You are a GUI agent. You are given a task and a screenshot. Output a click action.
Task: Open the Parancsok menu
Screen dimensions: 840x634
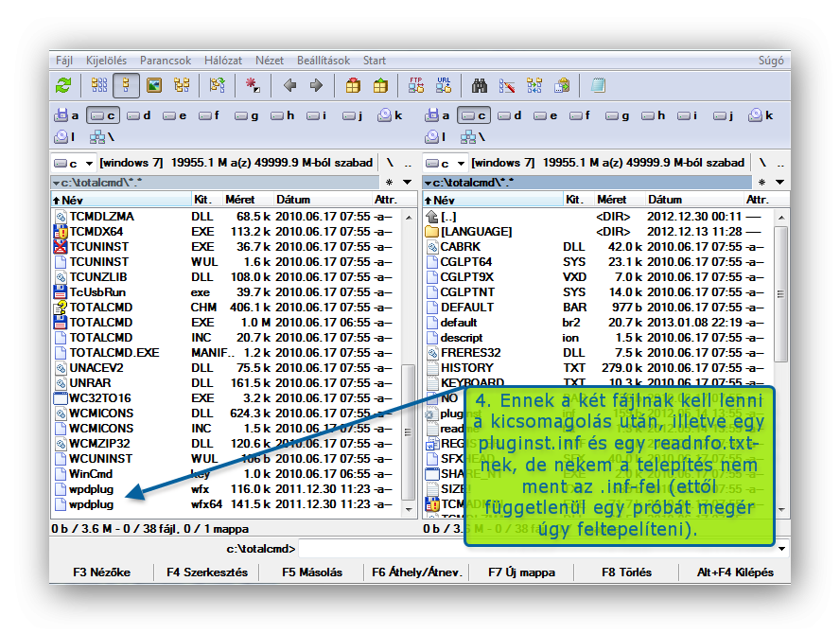166,61
